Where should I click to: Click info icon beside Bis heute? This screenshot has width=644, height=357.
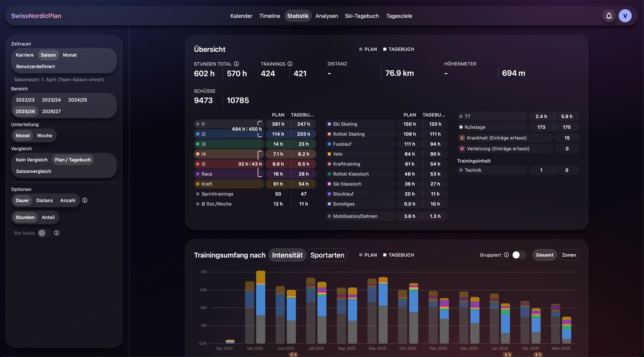(x=57, y=233)
